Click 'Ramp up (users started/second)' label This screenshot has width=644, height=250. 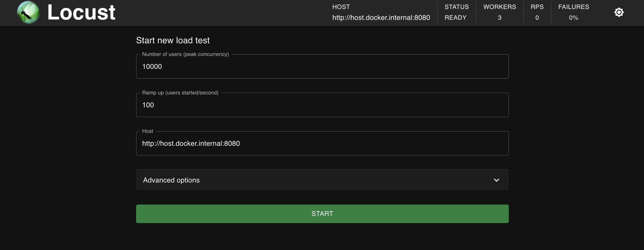180,93
